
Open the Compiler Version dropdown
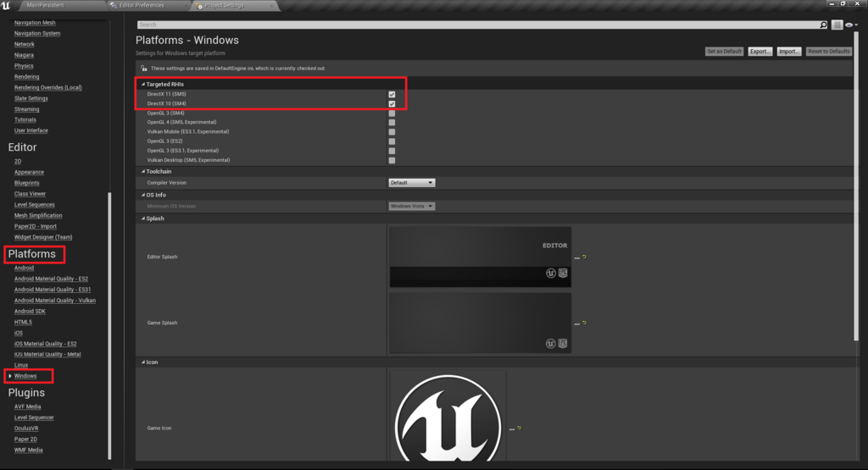pyautogui.click(x=411, y=182)
